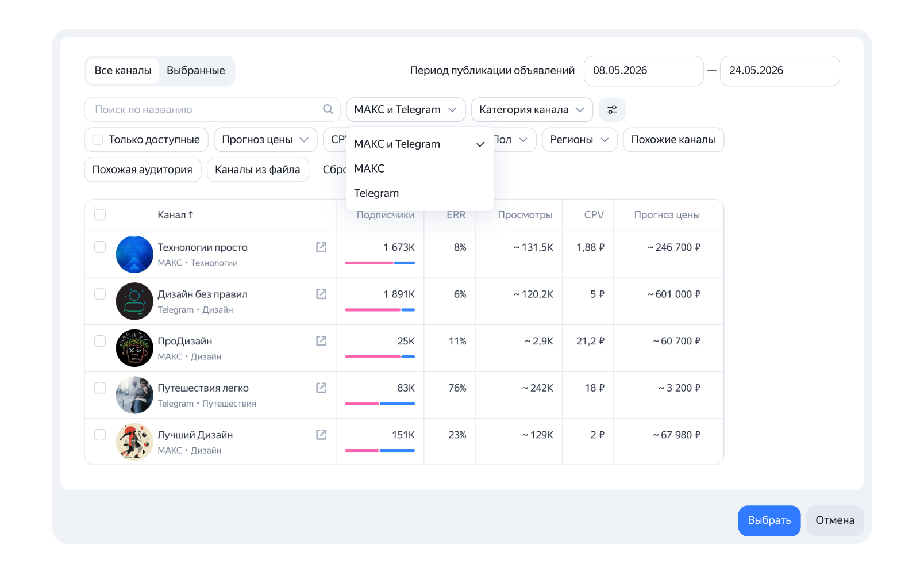
Task: Open the filter settings sliders icon
Action: coord(612,109)
